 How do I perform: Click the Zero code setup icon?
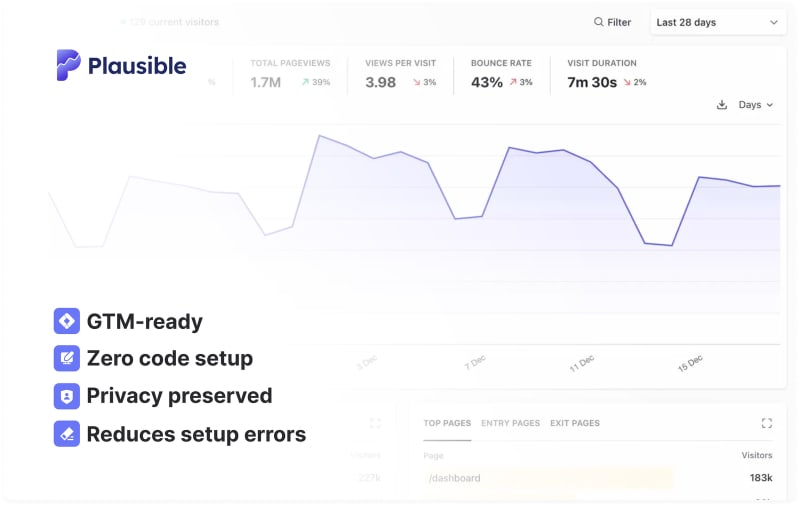pos(67,358)
